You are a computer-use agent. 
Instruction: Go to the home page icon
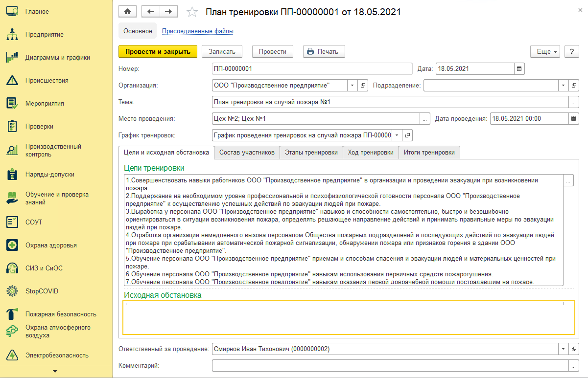[x=128, y=11]
